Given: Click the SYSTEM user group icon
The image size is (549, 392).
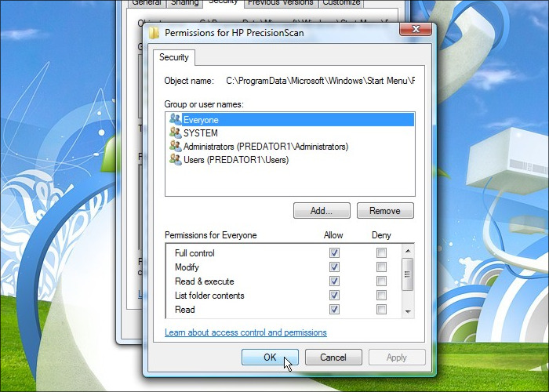Looking at the screenshot, I should click(x=175, y=133).
